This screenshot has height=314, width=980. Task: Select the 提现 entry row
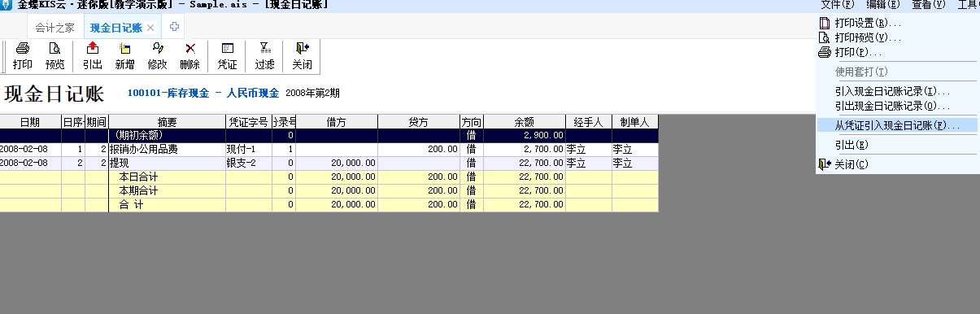coord(329,163)
